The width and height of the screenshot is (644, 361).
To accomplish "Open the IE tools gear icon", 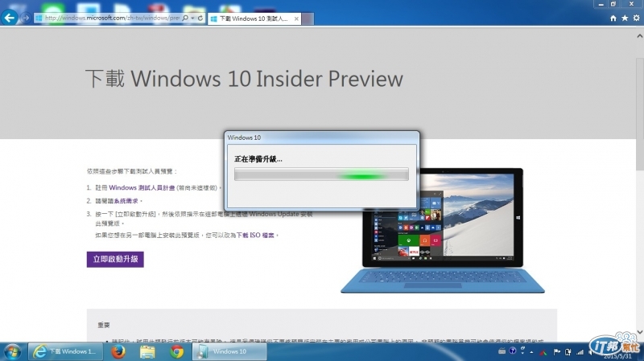I will pos(636,18).
